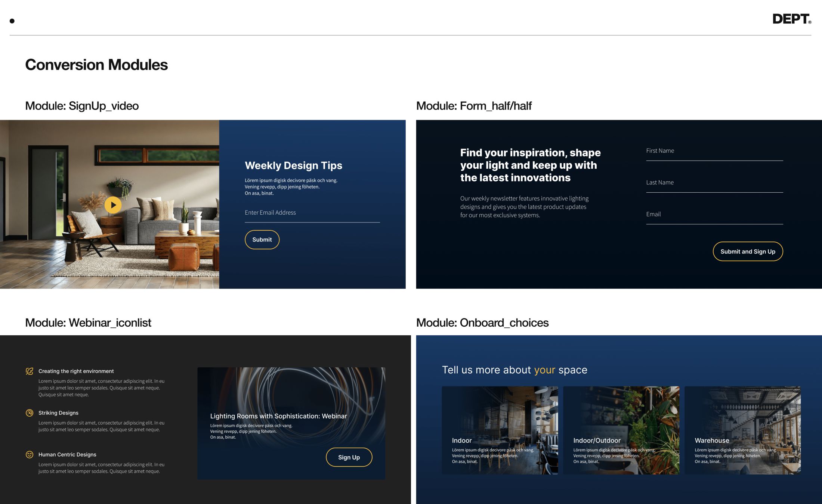Click the Lighting Rooms with Sophistication webinar title
The image size is (822, 504).
[x=278, y=416]
